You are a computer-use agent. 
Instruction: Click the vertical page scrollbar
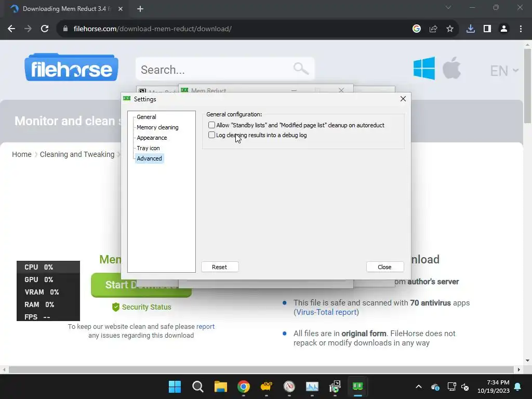528,86
